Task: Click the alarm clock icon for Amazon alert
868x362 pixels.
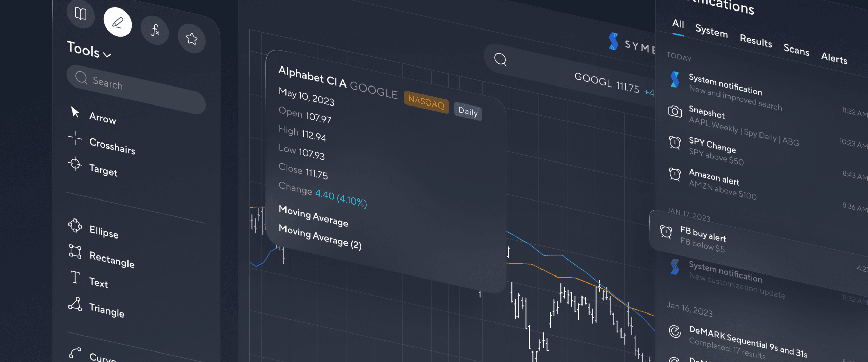Action: pyautogui.click(x=675, y=174)
